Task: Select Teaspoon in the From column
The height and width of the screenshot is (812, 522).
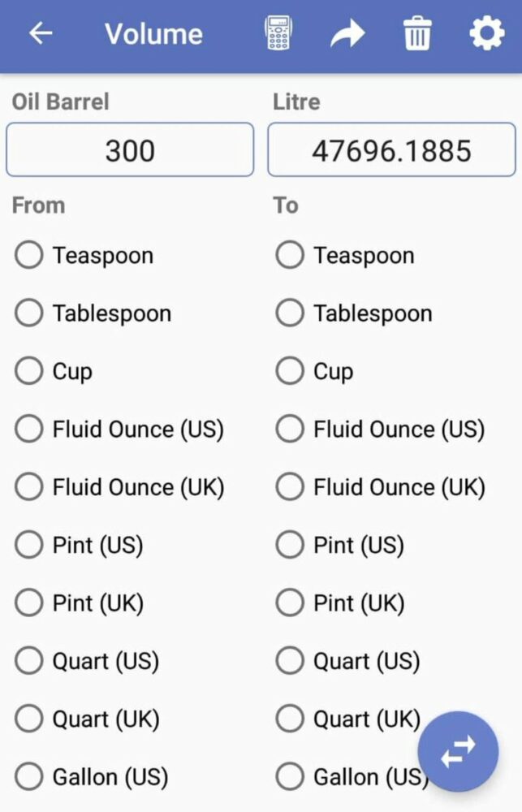Action: point(84,255)
